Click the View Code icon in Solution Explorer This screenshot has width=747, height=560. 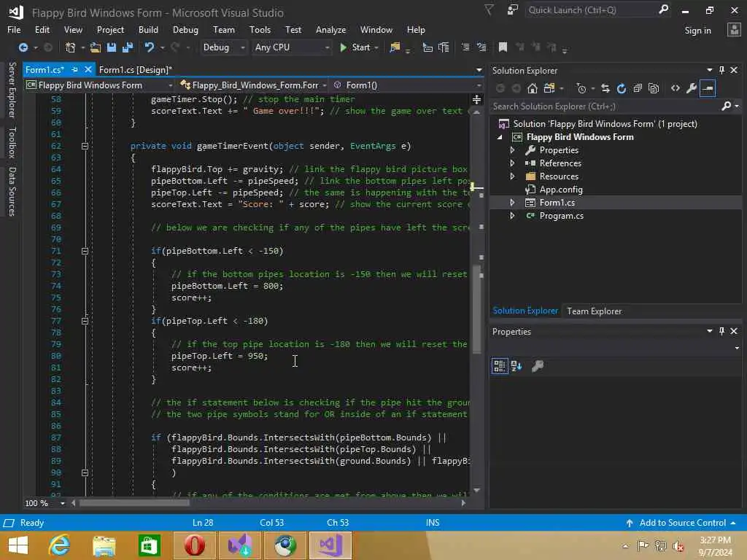[x=675, y=88]
